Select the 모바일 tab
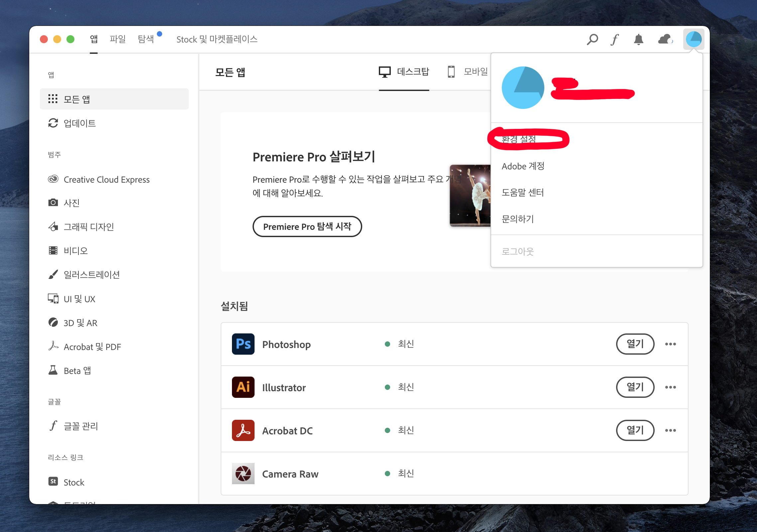The width and height of the screenshot is (757, 532). tap(468, 72)
